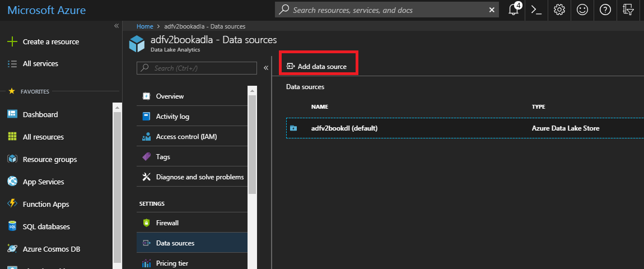This screenshot has height=269, width=644.
Task: Click the Firewall shield icon
Action: coord(146,223)
